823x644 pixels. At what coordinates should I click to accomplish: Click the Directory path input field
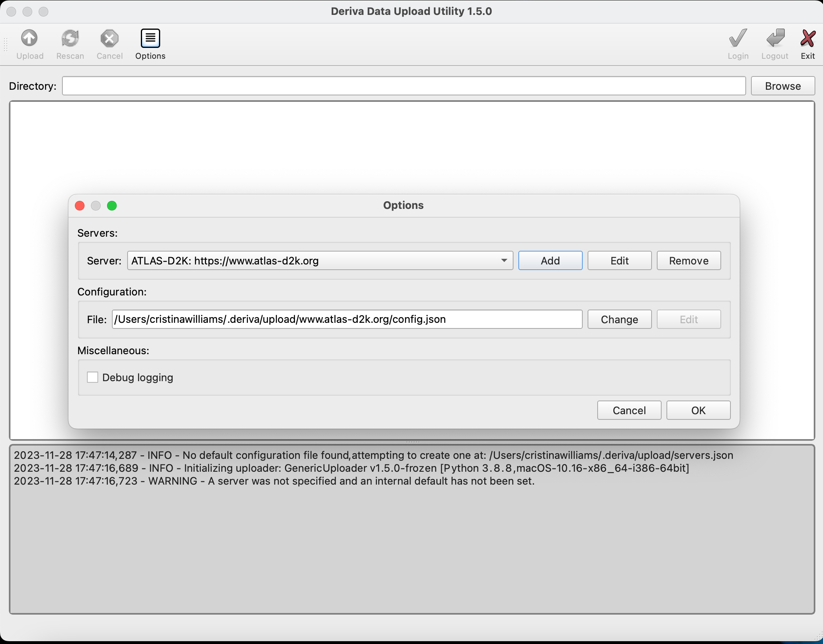(x=404, y=86)
